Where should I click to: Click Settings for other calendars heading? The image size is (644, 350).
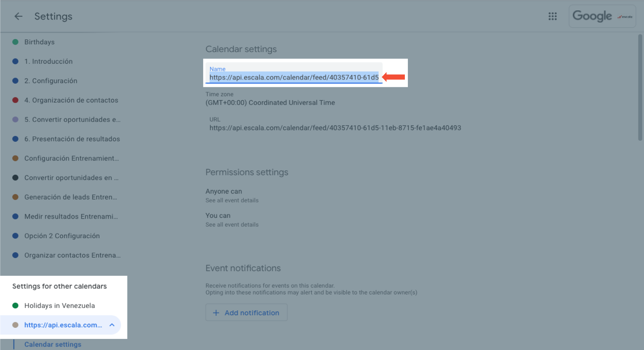pos(59,286)
